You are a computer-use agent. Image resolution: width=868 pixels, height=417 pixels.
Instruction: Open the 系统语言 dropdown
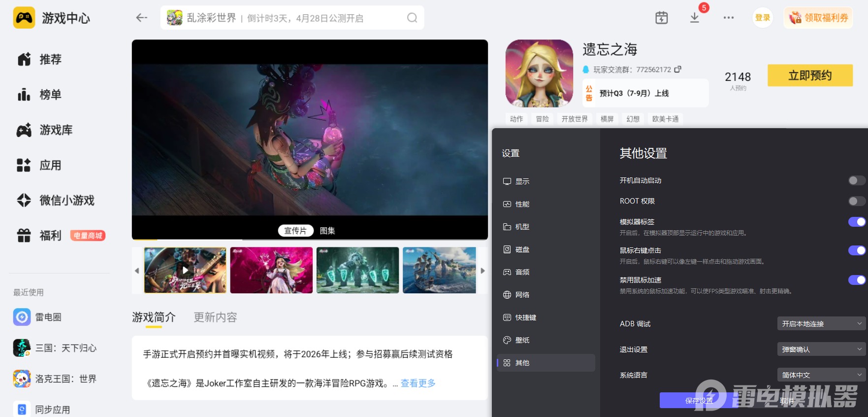(821, 375)
